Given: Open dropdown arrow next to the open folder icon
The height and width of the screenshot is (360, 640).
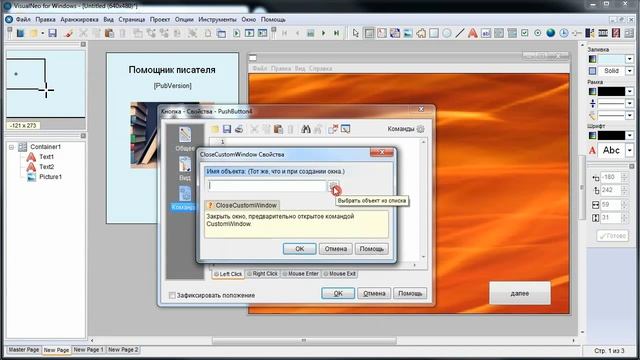Looking at the screenshot, I should (42, 33).
